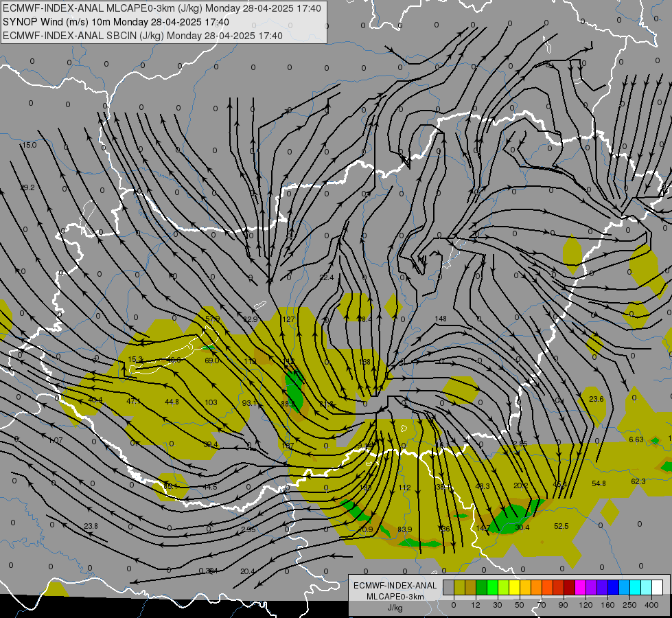The image size is (672, 618).
Task: Click the map value 44.8
Action: coord(172,402)
